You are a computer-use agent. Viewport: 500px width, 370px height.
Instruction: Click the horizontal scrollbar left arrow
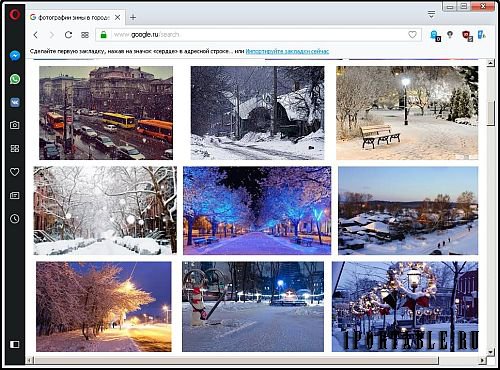coord(30,360)
